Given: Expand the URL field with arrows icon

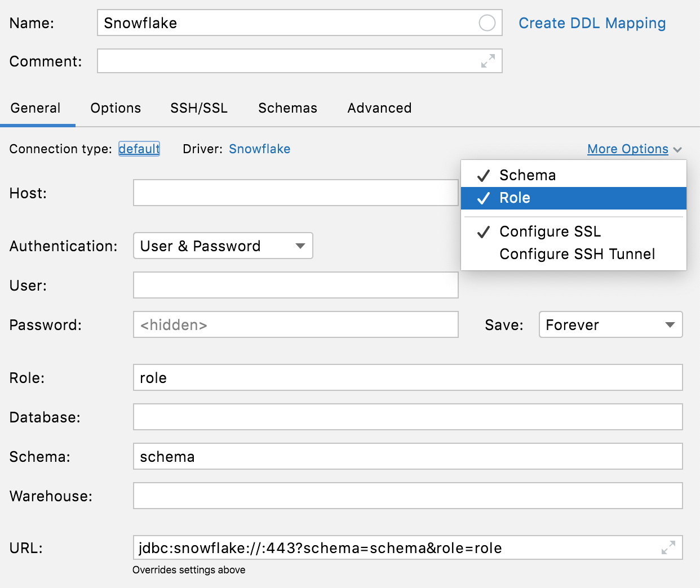Looking at the screenshot, I should pyautogui.click(x=668, y=547).
